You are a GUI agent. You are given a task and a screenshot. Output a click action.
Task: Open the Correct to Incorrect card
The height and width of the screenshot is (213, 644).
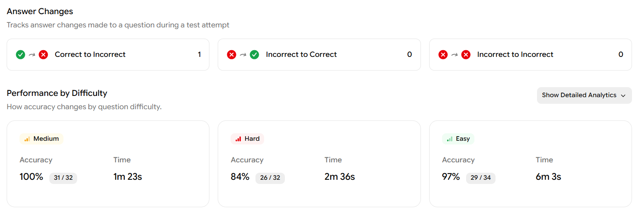point(108,54)
